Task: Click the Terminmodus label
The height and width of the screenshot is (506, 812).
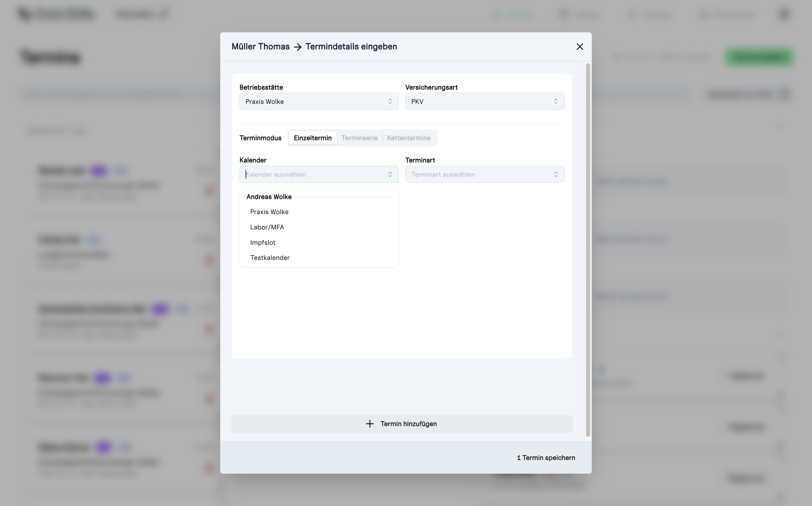Action: [260, 138]
